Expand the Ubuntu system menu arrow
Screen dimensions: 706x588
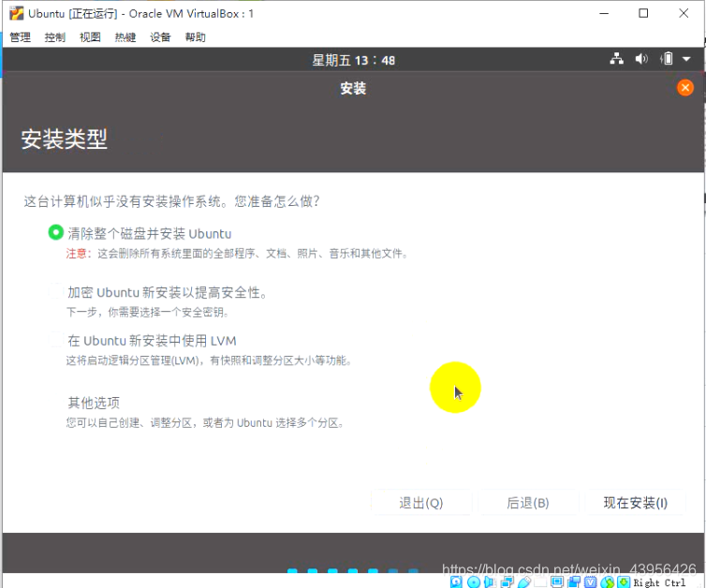[x=686, y=59]
